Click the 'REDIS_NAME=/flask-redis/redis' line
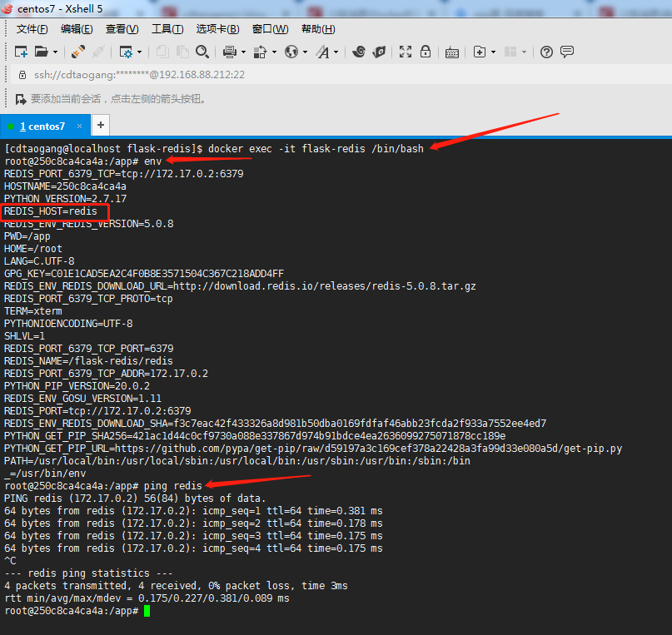 pyautogui.click(x=88, y=361)
